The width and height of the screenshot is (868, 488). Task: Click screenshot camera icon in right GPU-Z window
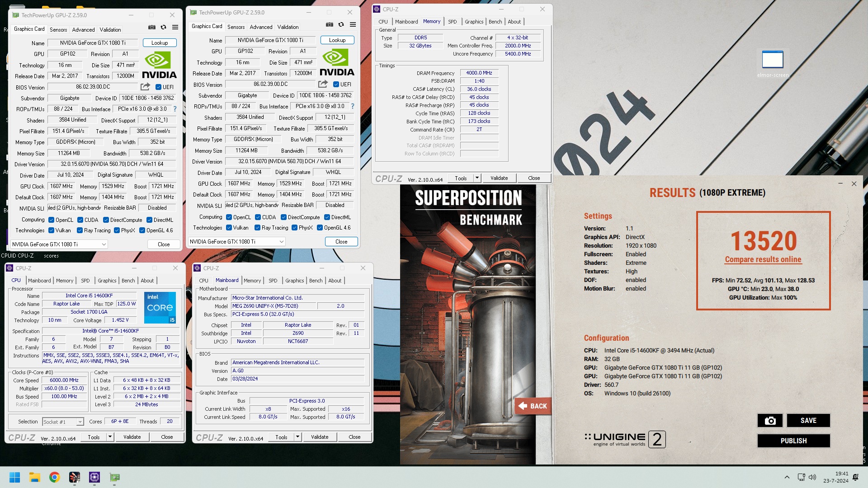(x=330, y=24)
